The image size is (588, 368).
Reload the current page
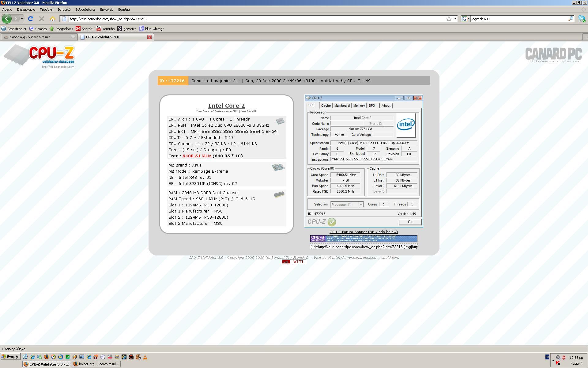(x=31, y=19)
